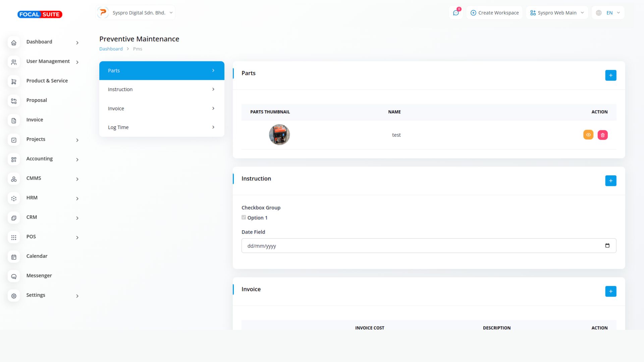
Task: Open calendar picker in Date Field
Action: click(607, 246)
